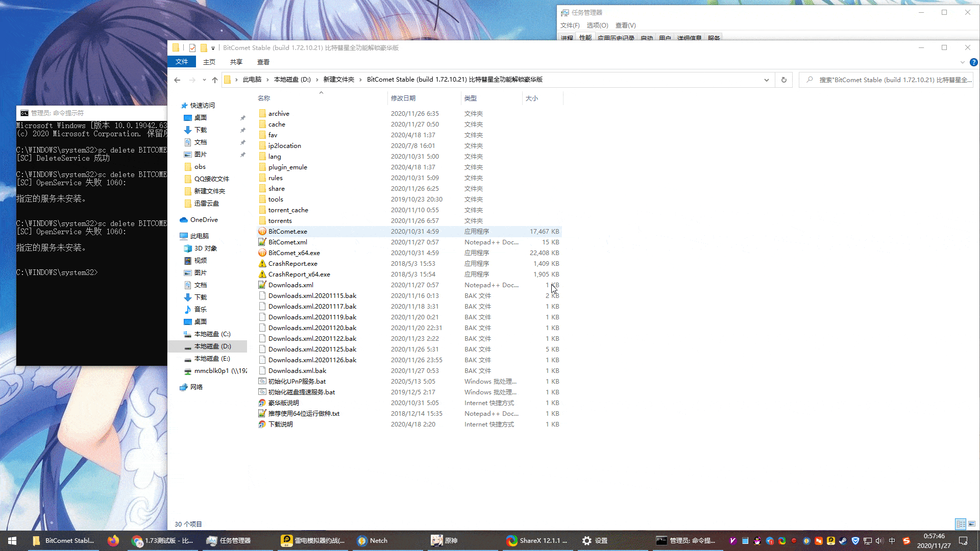Image resolution: width=980 pixels, height=551 pixels.
Task: Switch to large icons view layout
Action: click(972, 524)
